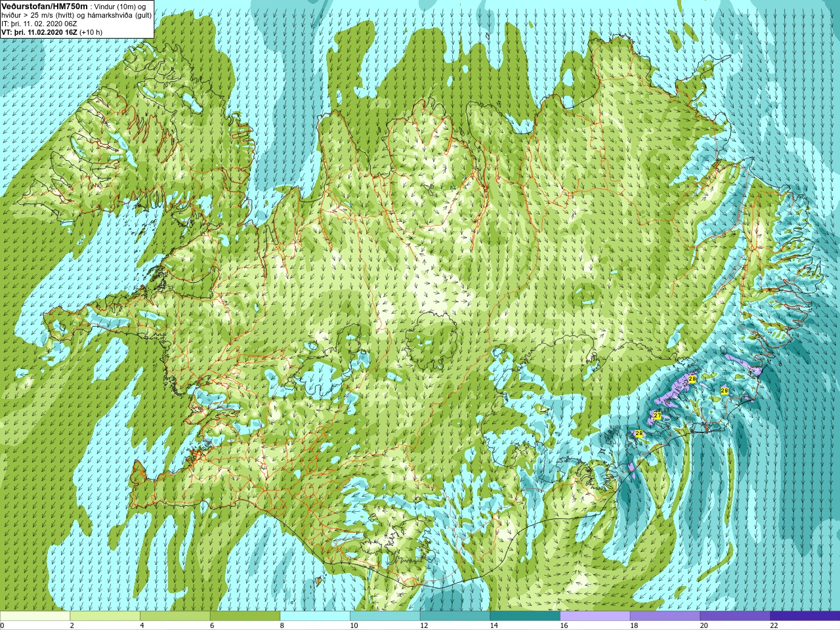This screenshot has height=630, width=840.
Task: Click the 10–12 m/s turquoise legend swatch
Action: [x=385, y=616]
